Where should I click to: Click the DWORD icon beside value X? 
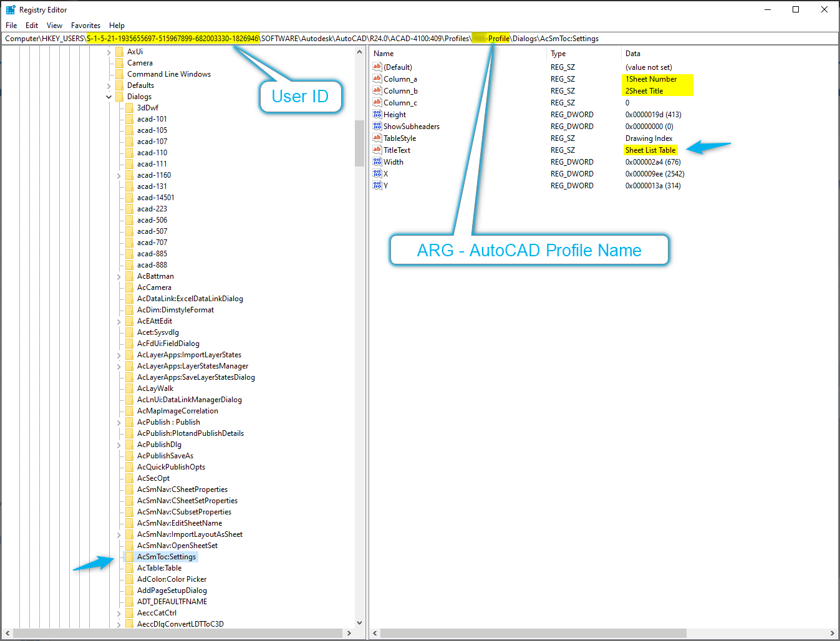377,173
